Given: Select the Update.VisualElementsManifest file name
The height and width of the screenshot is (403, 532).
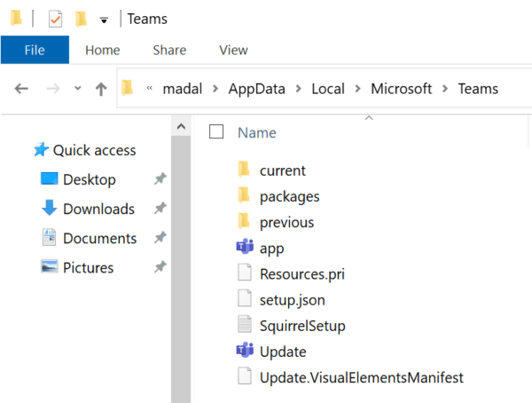Looking at the screenshot, I should (362, 377).
